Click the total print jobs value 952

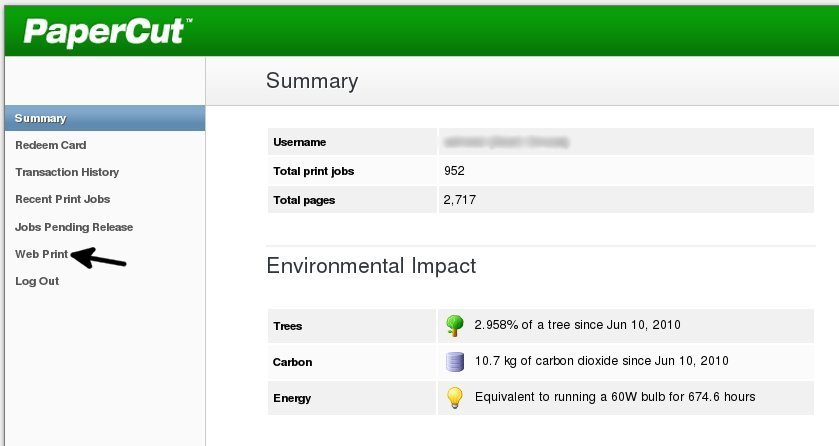[454, 171]
